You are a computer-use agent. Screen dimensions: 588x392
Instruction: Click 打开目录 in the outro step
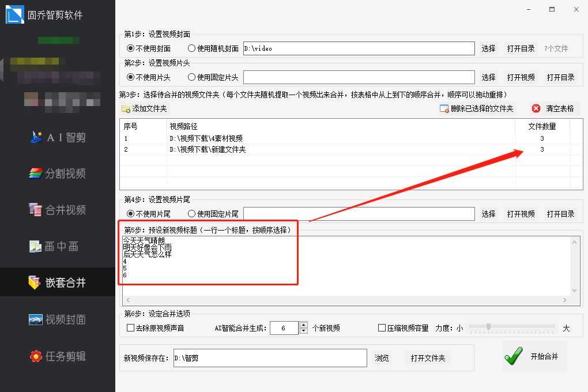[561, 214]
